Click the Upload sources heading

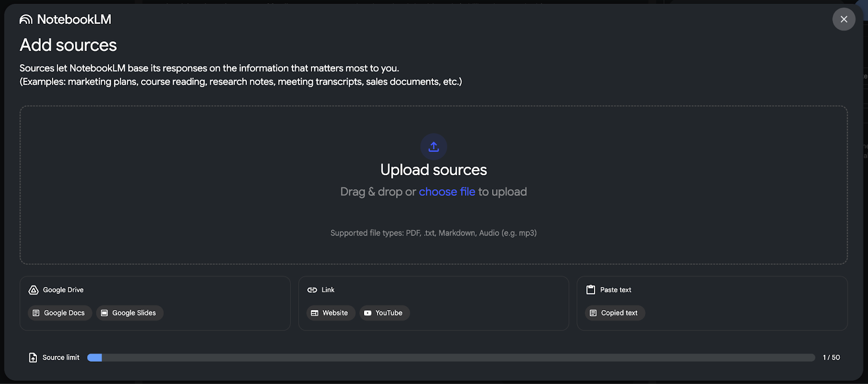[x=433, y=170]
